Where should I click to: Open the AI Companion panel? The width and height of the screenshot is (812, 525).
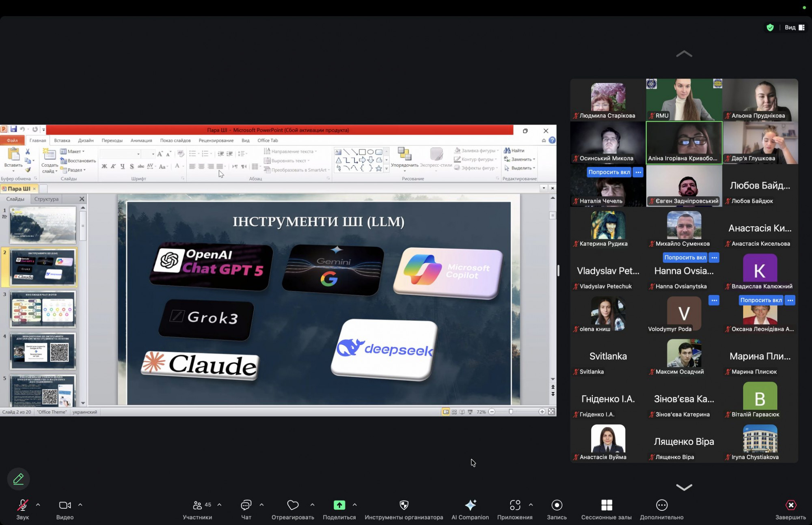click(x=470, y=505)
